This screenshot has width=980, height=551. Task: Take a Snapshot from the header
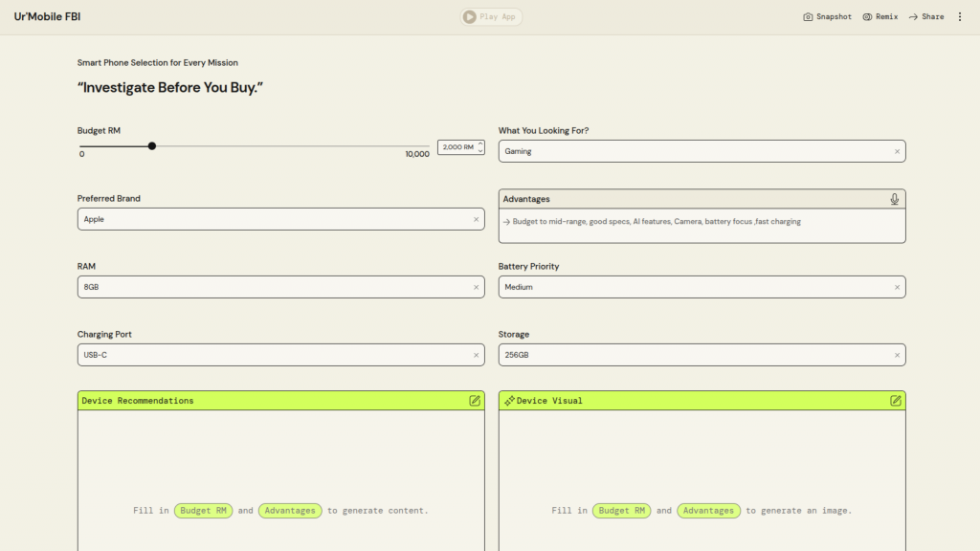pos(827,16)
